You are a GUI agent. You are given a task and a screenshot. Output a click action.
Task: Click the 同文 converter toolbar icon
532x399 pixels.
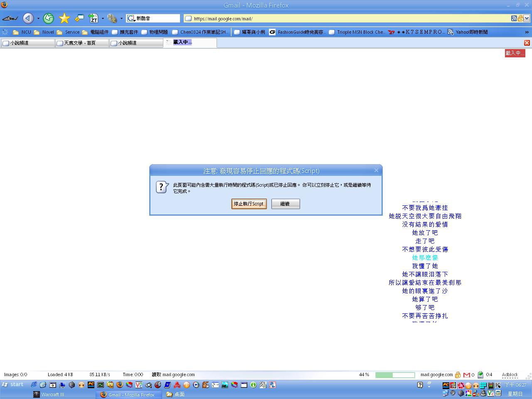112,18
